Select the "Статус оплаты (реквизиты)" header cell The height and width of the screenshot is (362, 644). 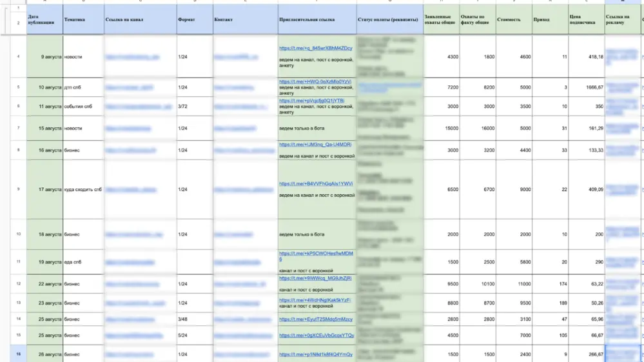[x=390, y=19]
